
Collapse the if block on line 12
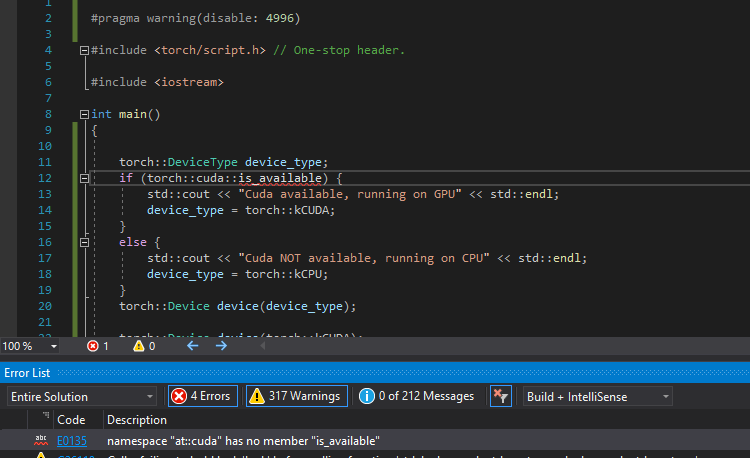pos(84,178)
